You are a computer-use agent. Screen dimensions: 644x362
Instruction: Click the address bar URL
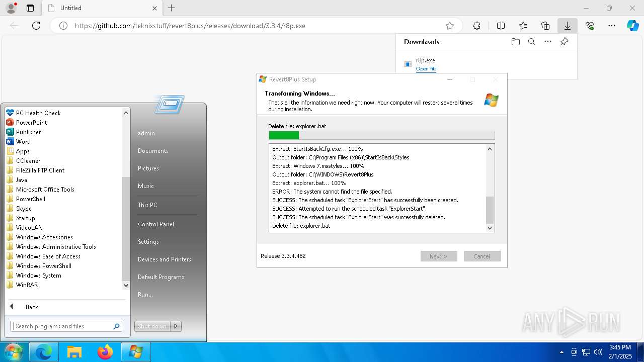[x=190, y=26]
